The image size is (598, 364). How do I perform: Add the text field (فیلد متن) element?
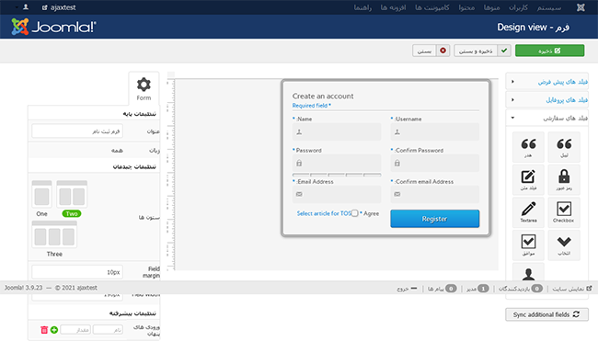click(528, 179)
